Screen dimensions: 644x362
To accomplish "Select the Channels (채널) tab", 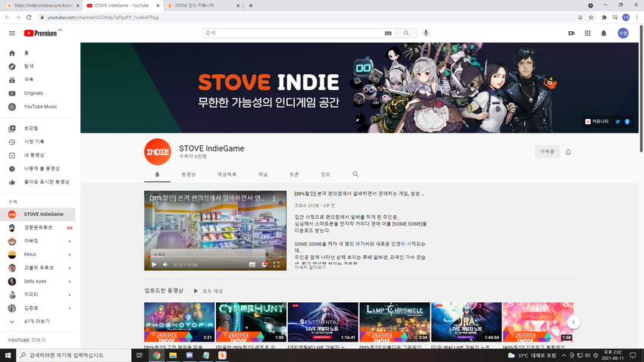I will click(x=263, y=174).
